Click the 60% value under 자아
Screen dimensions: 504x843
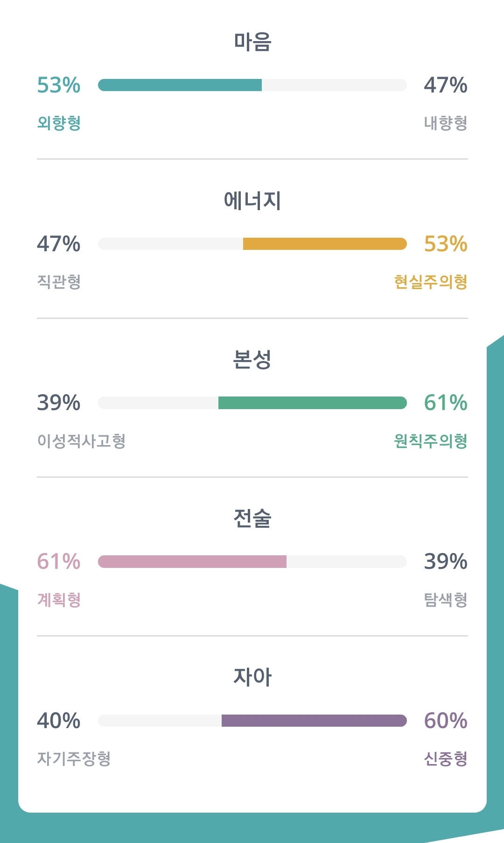click(x=446, y=721)
